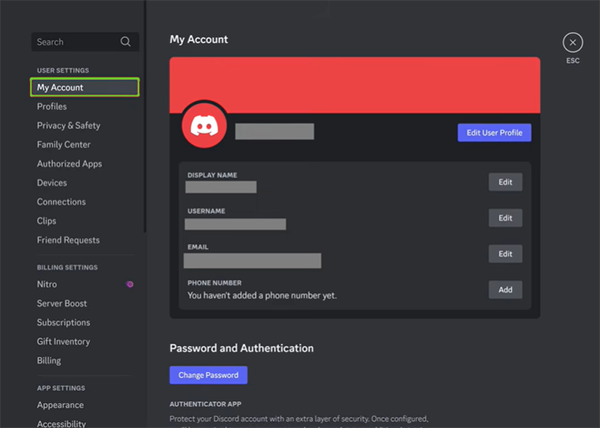Go to Family Center

(x=64, y=145)
